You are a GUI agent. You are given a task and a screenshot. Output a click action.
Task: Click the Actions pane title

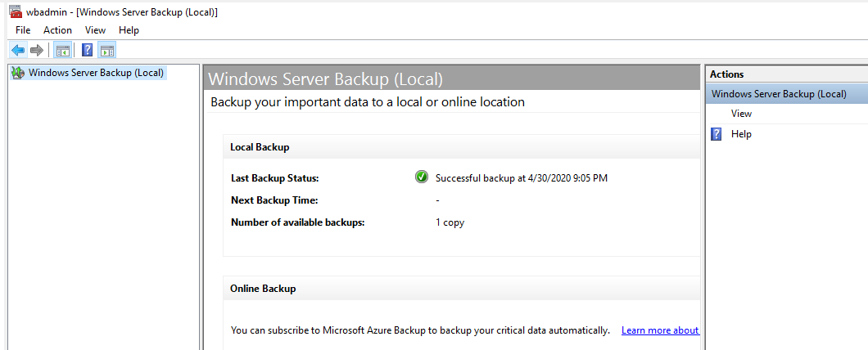click(x=727, y=74)
